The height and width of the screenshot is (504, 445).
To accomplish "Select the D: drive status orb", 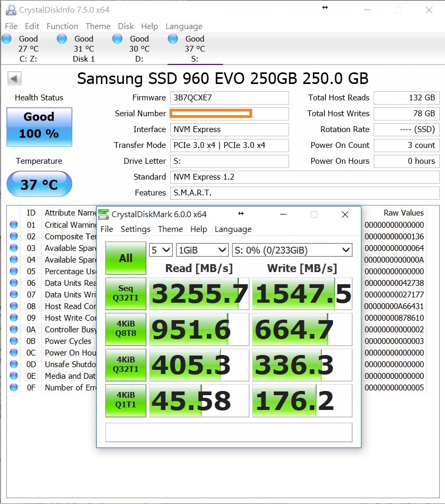I will [x=117, y=39].
